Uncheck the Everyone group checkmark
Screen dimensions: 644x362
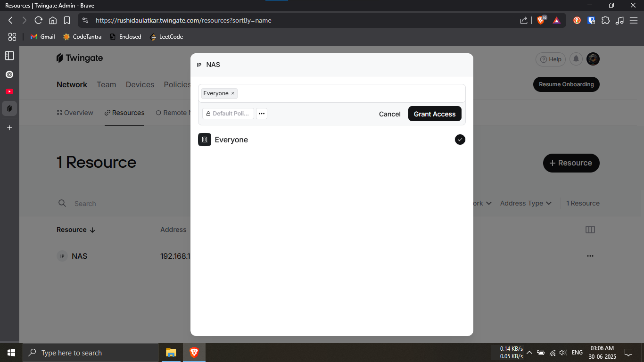point(460,140)
